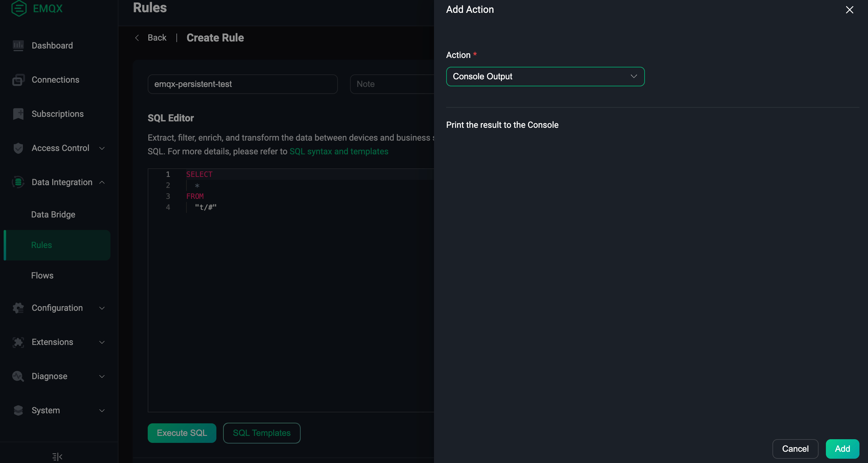Close the Add Action panel

pos(849,10)
